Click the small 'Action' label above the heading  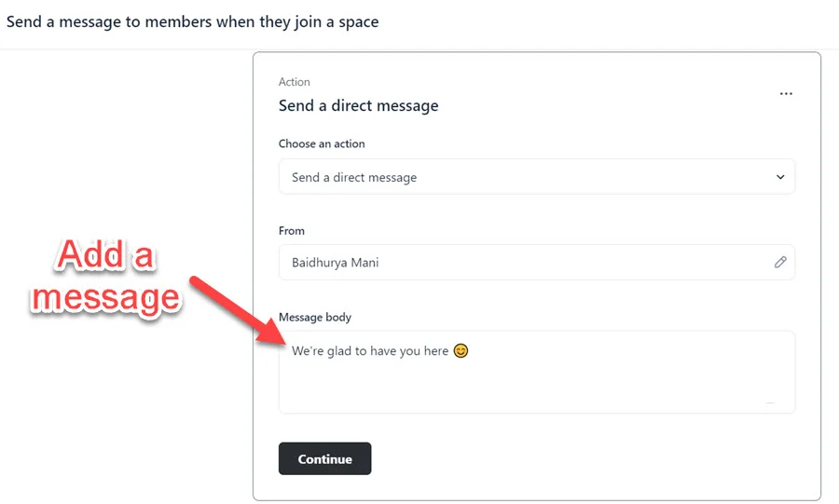point(294,82)
